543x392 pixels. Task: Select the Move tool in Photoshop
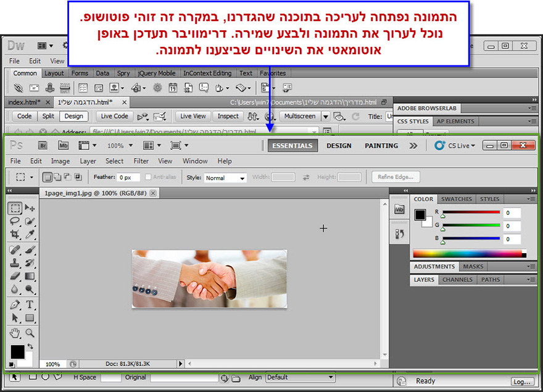coord(30,208)
